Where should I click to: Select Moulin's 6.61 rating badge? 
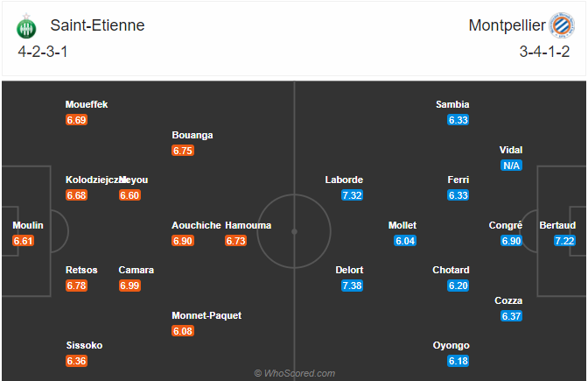tap(24, 240)
